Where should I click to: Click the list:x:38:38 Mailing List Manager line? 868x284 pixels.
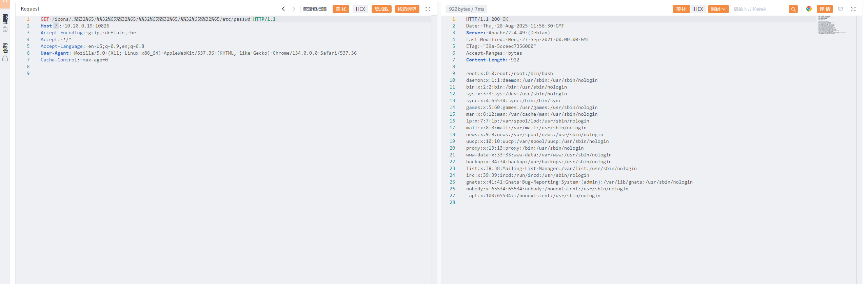(551, 168)
